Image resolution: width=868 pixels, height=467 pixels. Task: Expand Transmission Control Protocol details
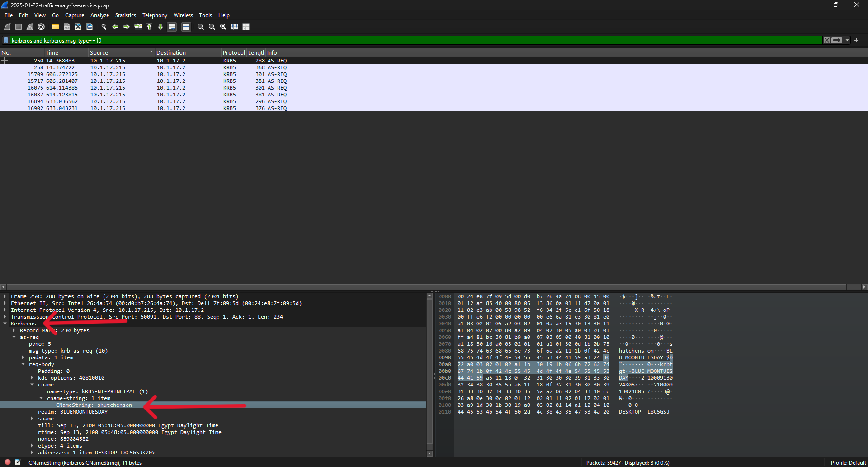pos(5,316)
